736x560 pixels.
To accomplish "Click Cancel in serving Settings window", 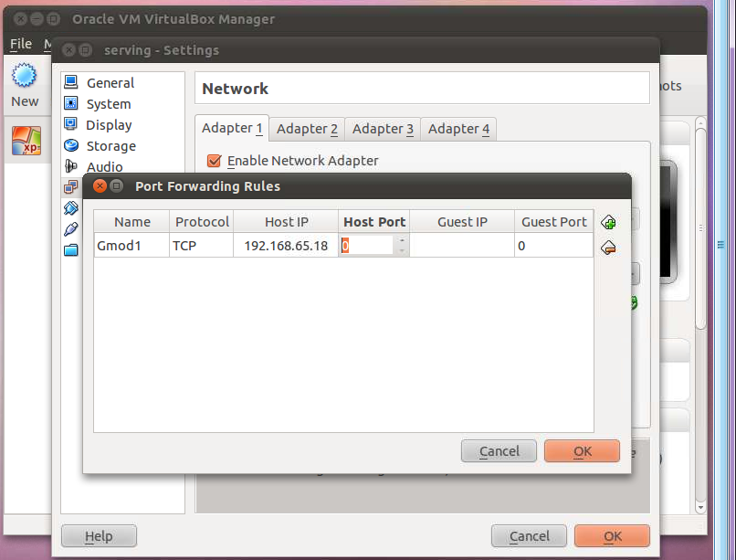I will coord(529,536).
